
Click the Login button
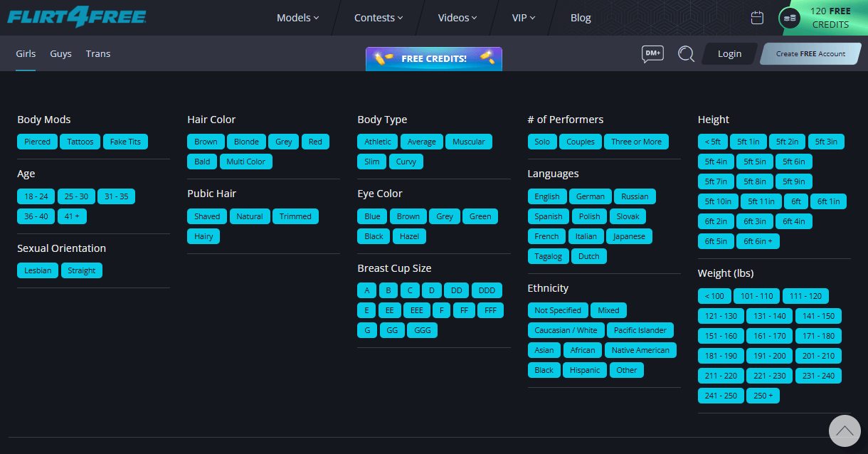[x=729, y=54]
